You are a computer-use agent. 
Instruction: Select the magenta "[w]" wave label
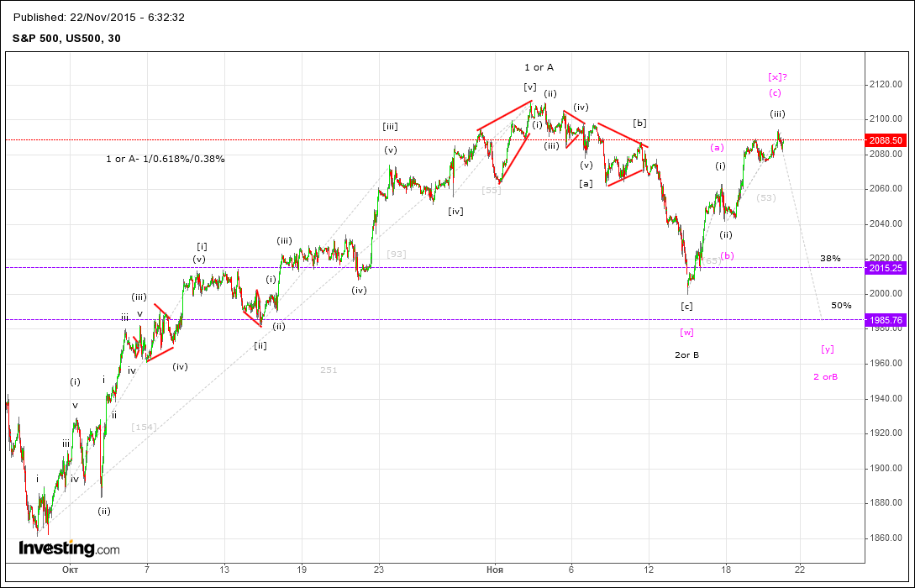click(x=686, y=332)
